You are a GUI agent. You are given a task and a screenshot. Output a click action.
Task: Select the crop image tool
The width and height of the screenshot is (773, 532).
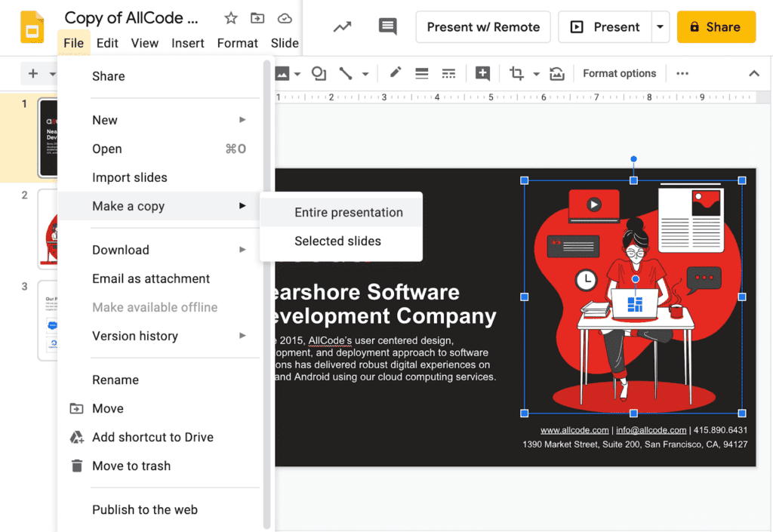coord(517,73)
